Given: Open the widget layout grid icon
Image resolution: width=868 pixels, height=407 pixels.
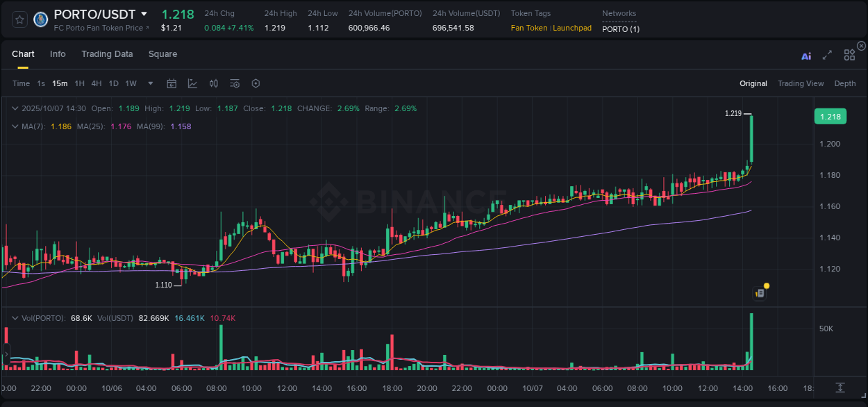Looking at the screenshot, I should pyautogui.click(x=849, y=53).
